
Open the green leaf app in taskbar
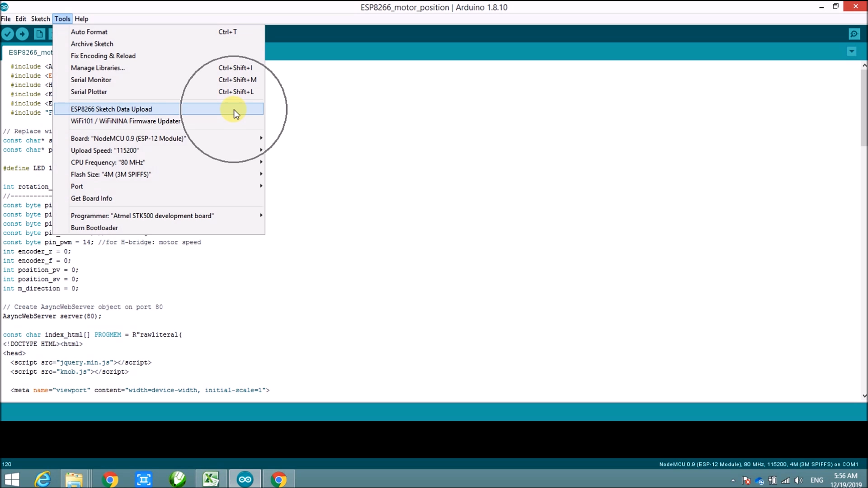coord(178,479)
